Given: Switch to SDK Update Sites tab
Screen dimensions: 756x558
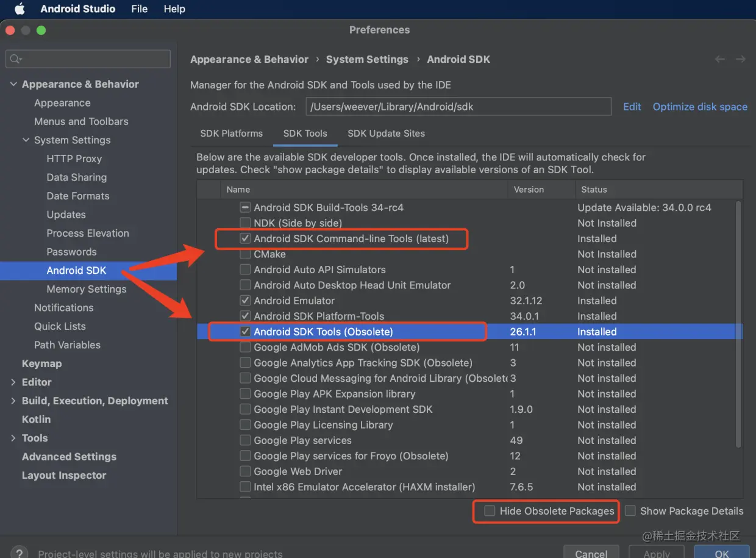Looking at the screenshot, I should 386,133.
